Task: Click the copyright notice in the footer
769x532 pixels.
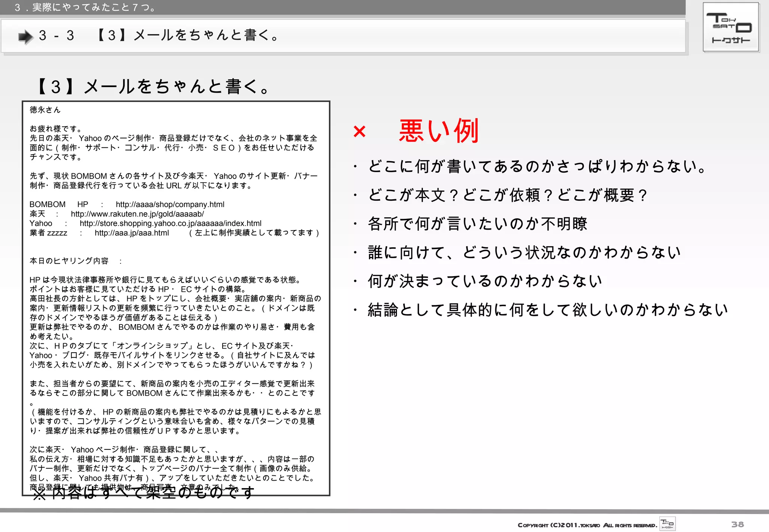Action: [x=587, y=525]
